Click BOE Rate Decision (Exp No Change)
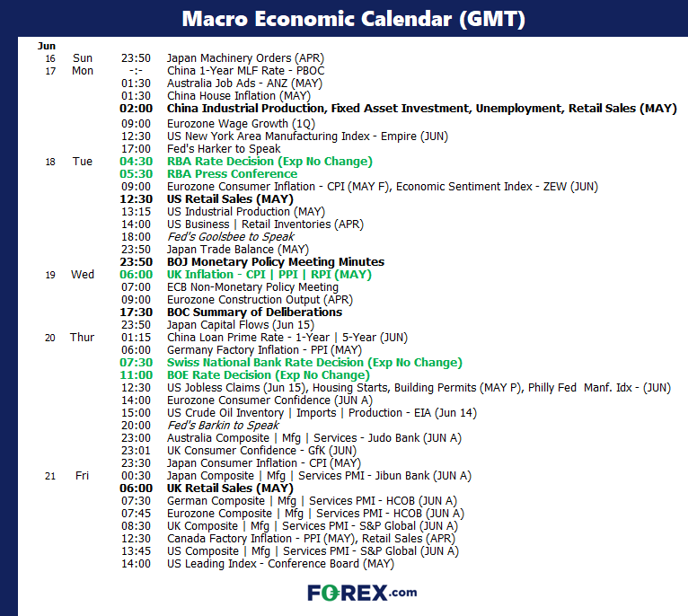 pyautogui.click(x=268, y=375)
